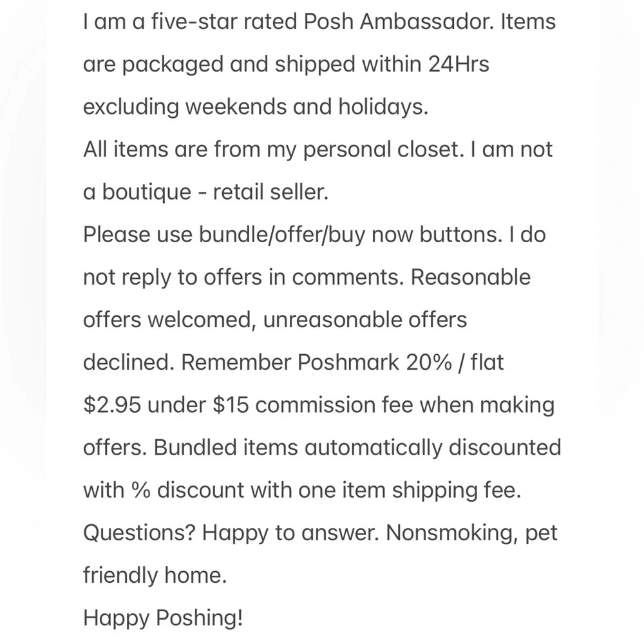Click the text "friendly home."

[155, 574]
